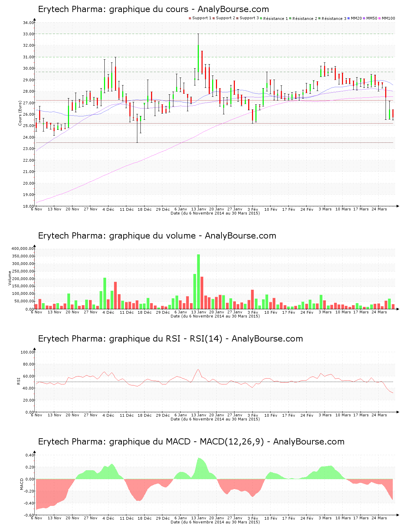412x532 pixels.
Task: Click the 34.00 value on price axis
Action: [28, 23]
